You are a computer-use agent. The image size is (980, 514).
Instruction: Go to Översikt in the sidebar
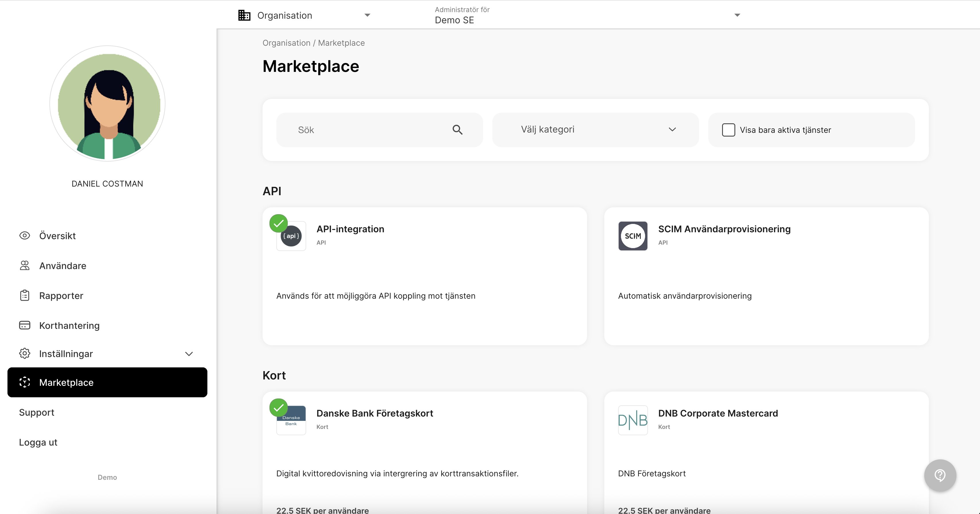(57, 236)
